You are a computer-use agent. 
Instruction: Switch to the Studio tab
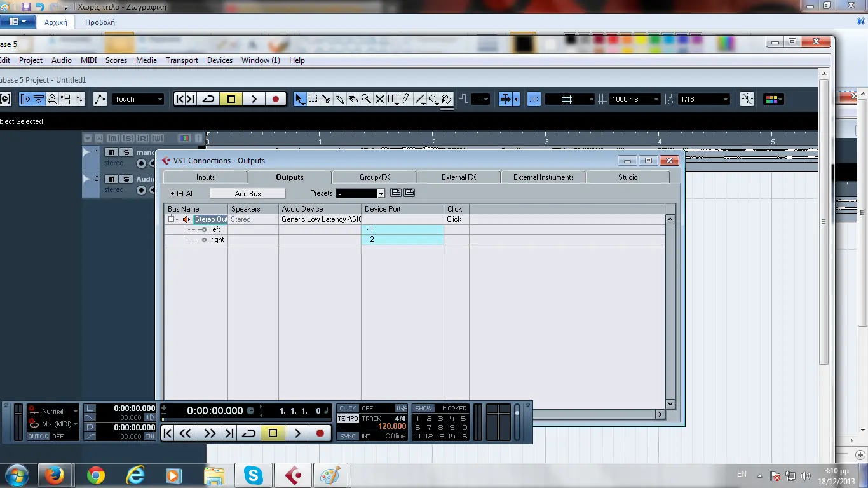coord(628,177)
